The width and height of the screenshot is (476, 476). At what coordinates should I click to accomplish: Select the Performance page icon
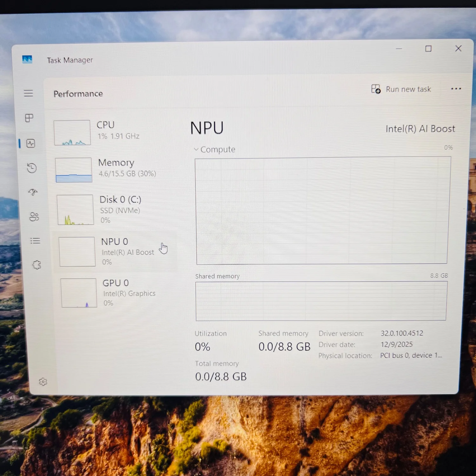tap(31, 143)
